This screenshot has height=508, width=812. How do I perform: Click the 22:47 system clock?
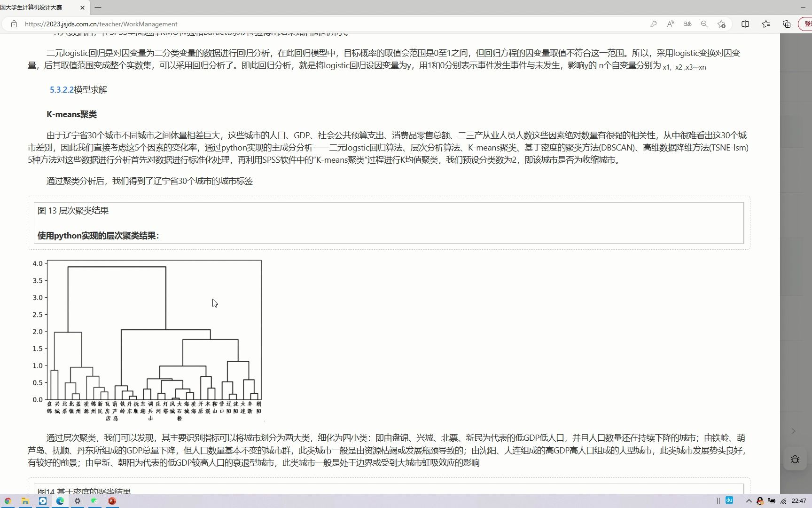[x=799, y=501]
